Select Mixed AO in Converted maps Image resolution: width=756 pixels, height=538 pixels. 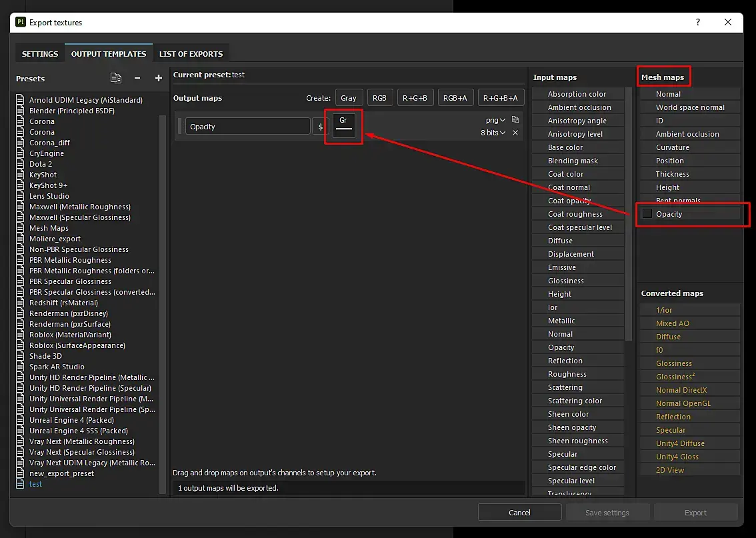point(690,323)
